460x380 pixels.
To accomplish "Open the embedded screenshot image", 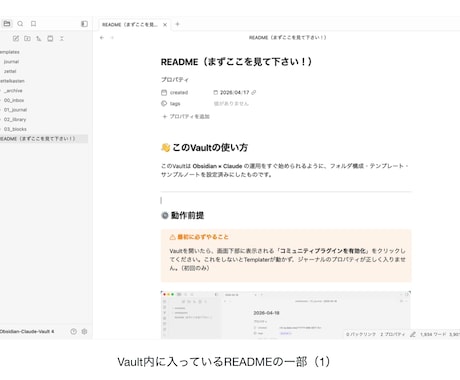I will pyautogui.click(x=286, y=315).
